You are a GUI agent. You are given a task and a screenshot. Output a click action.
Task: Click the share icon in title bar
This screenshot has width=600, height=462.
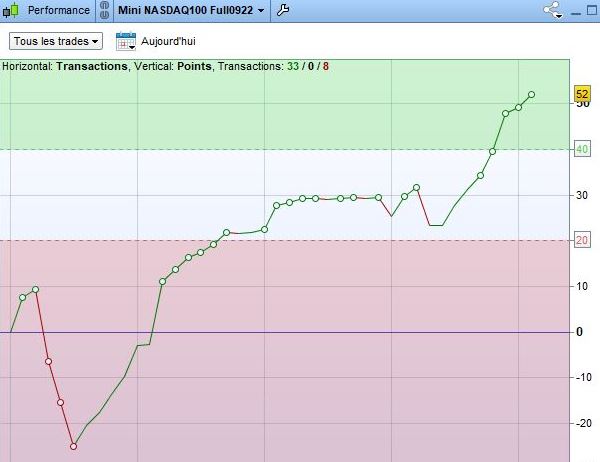click(x=553, y=10)
